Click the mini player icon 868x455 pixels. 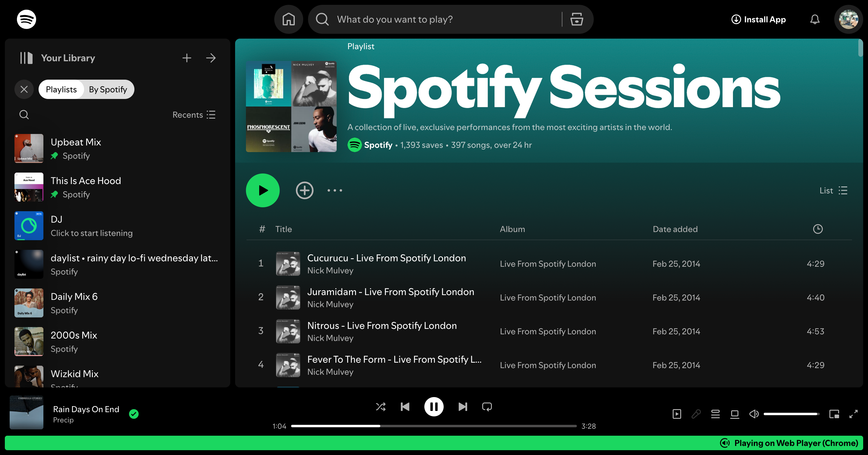[834, 413]
